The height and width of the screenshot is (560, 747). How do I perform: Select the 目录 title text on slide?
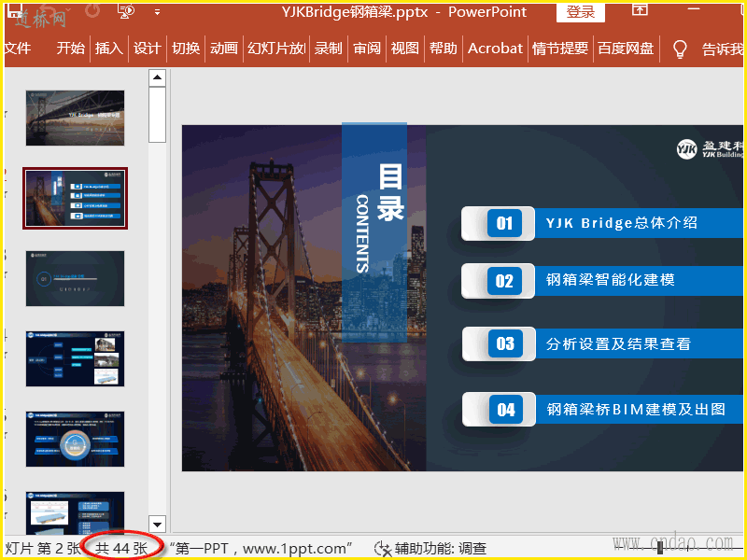pos(390,192)
